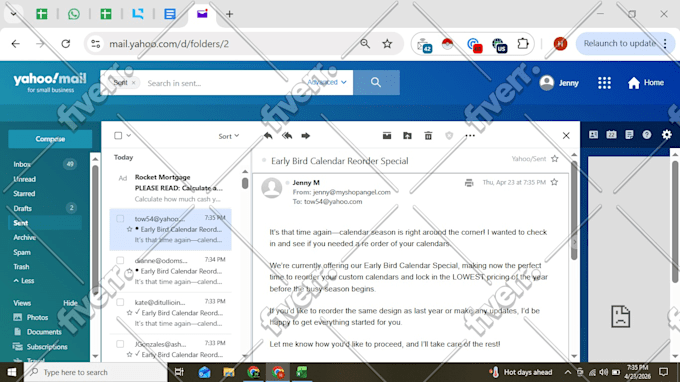Open the Documents view

[37, 332]
